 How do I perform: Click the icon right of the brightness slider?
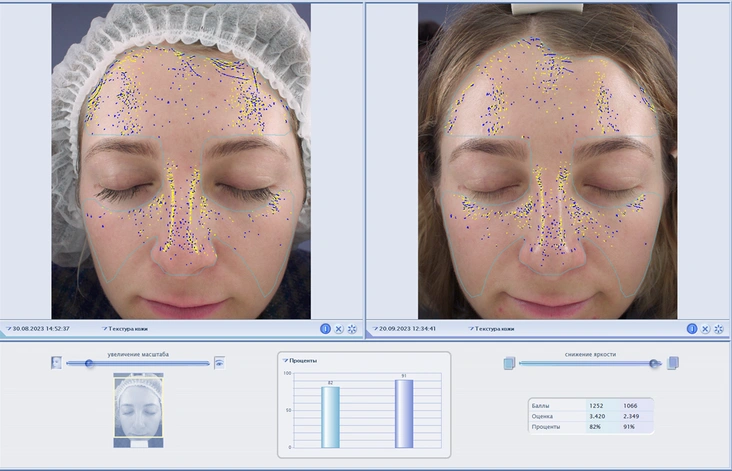673,363
